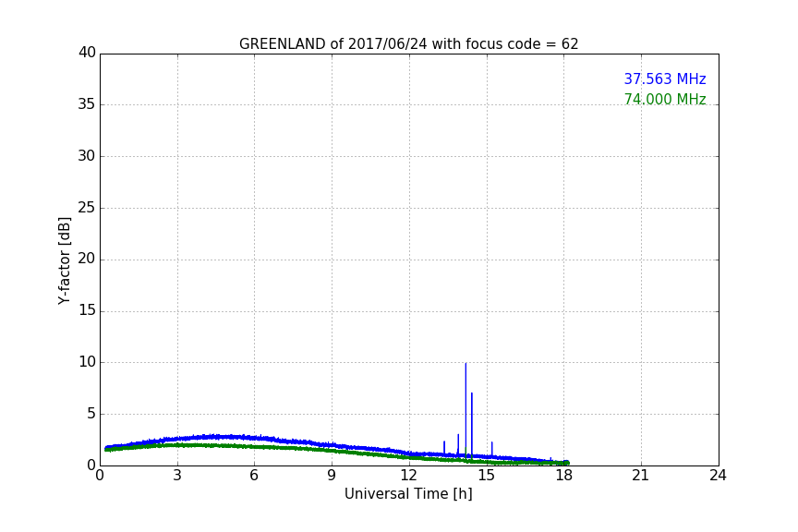Click the chart title mentioning GREENLAND
Viewport: 798px width, 532px height.
(x=408, y=44)
